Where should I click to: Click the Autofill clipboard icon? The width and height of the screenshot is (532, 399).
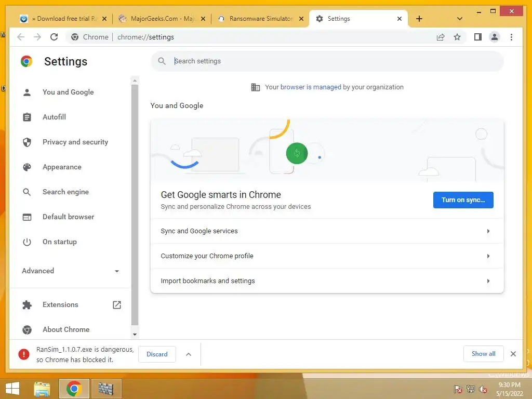(27, 117)
